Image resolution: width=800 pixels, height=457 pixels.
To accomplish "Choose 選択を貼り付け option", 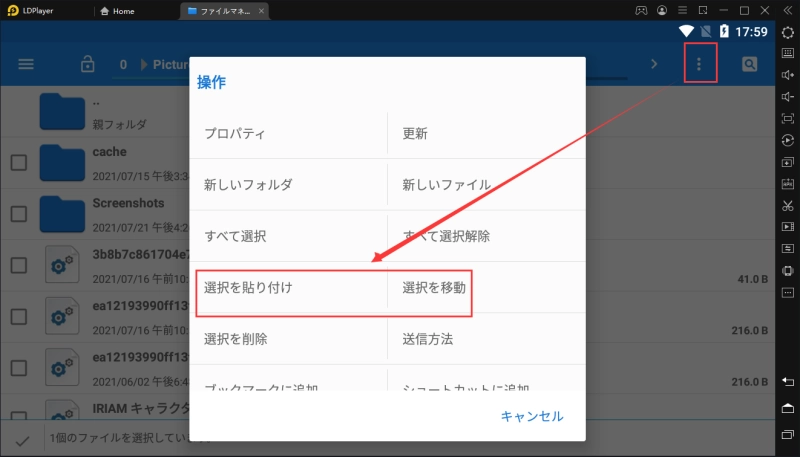I will click(x=288, y=288).
